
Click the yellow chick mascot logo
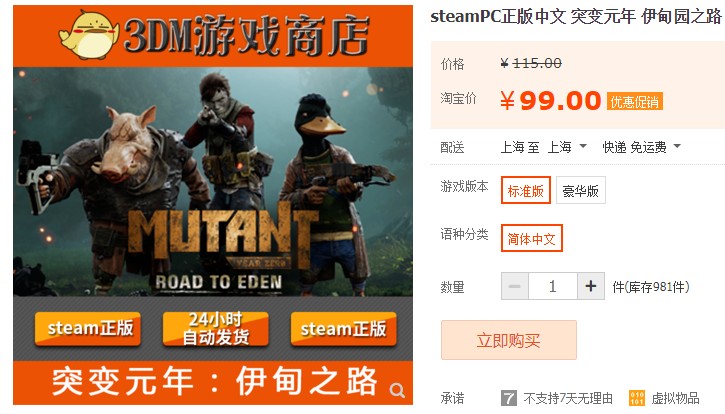coord(89,35)
